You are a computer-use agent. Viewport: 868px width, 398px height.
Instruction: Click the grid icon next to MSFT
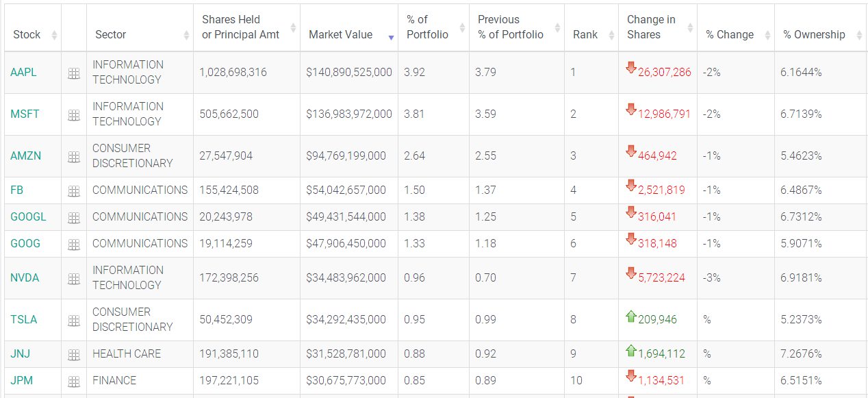tap(74, 115)
